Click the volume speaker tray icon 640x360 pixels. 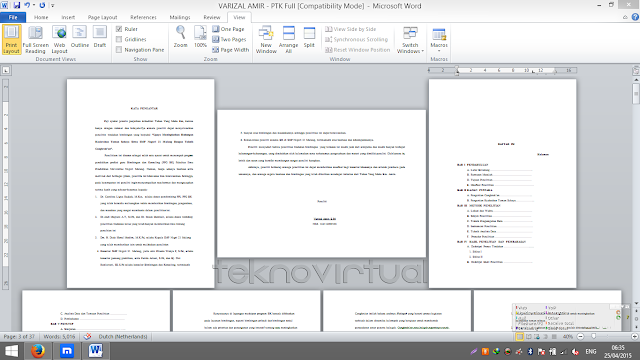pyautogui.click(x=575, y=351)
